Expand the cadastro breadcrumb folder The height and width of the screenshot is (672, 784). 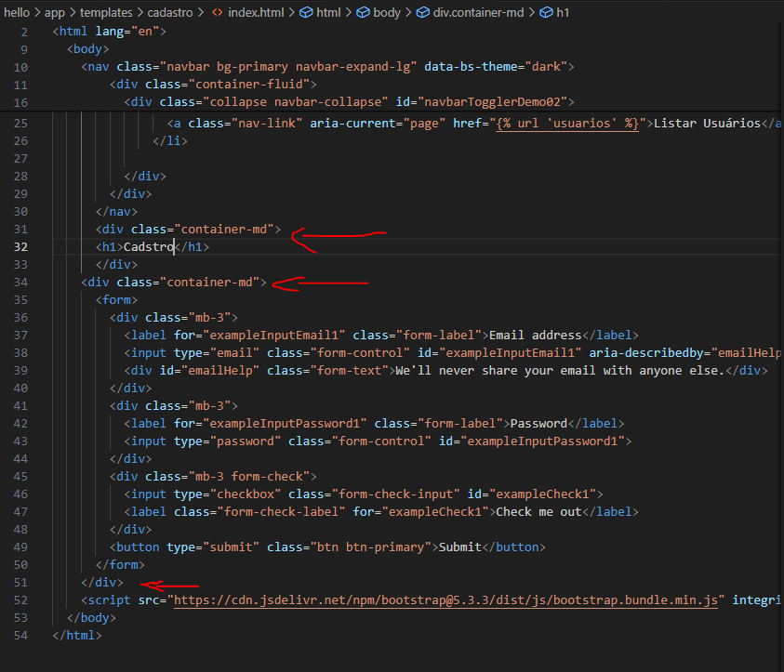172,13
